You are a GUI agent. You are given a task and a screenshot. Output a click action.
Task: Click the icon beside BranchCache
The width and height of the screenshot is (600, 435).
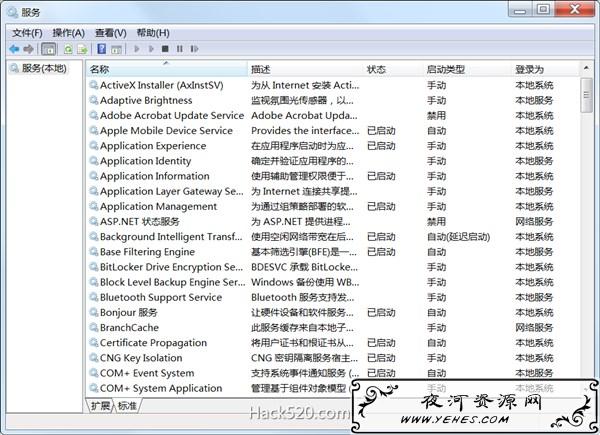(x=93, y=327)
